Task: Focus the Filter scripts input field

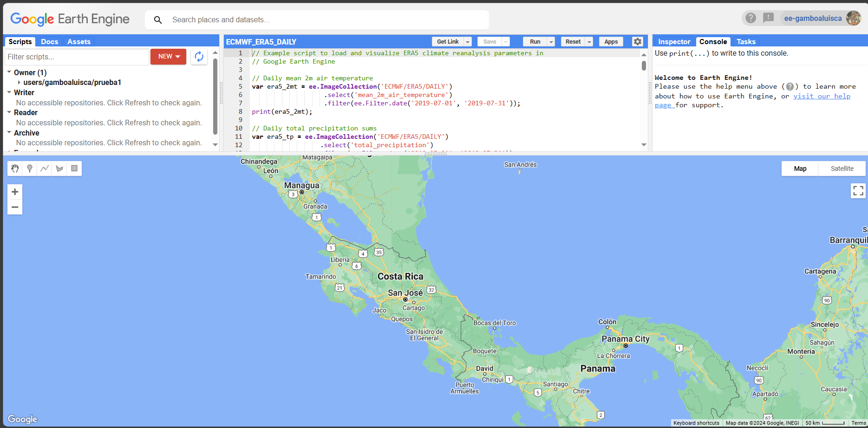Action: click(x=77, y=57)
